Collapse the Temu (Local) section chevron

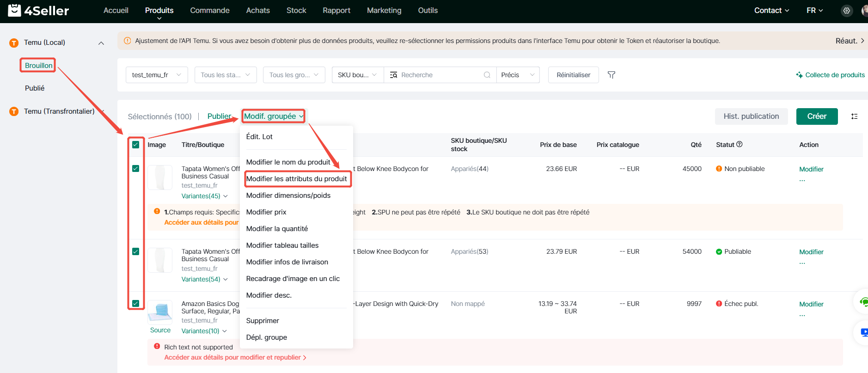click(x=101, y=43)
